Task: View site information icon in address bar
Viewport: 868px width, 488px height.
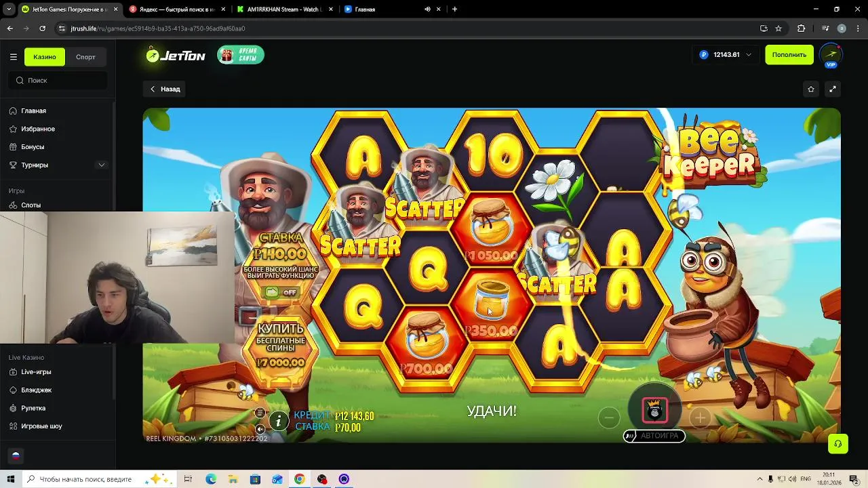Action: tap(62, 28)
